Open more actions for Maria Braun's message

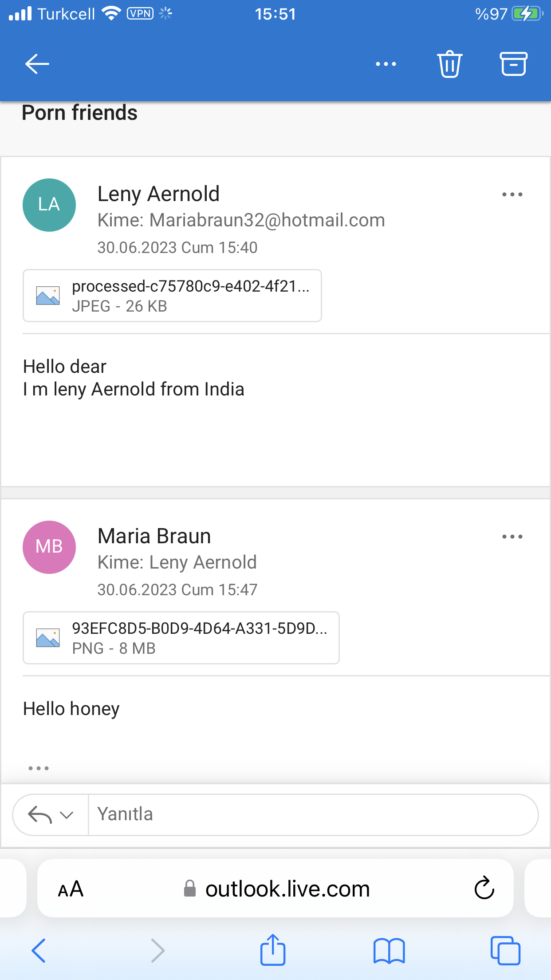pos(512,537)
